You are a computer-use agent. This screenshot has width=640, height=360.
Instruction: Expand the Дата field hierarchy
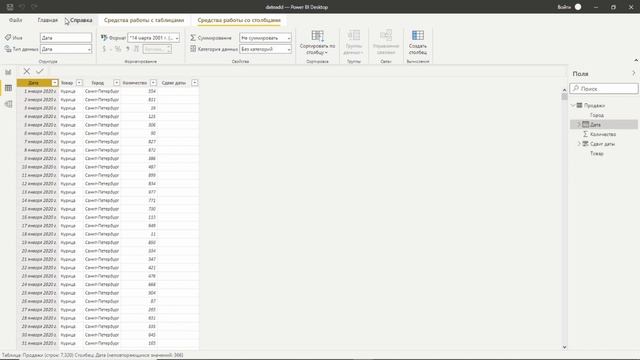(x=578, y=124)
